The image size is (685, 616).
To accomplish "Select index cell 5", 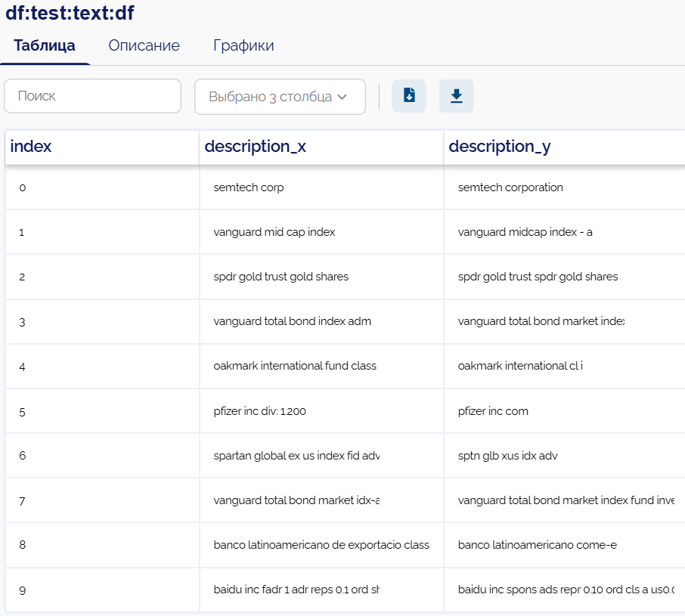I will tap(102, 411).
